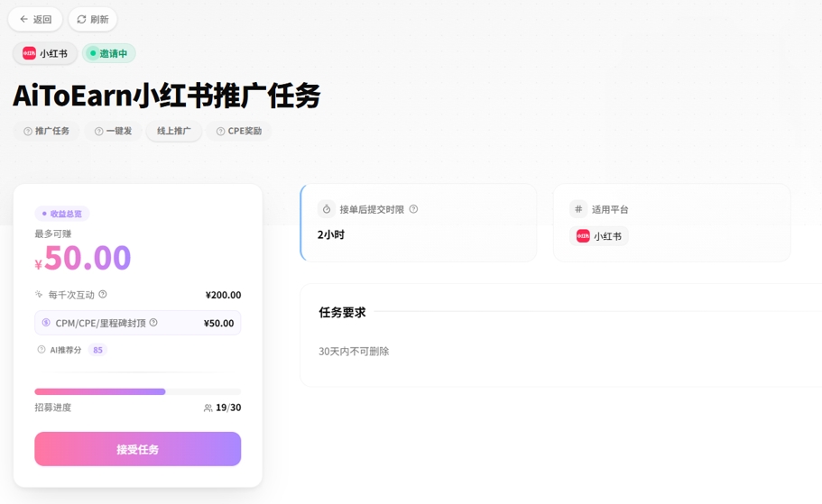Screen dimensions: 822x504
Task: Click the 返回 back button
Action: (x=35, y=20)
